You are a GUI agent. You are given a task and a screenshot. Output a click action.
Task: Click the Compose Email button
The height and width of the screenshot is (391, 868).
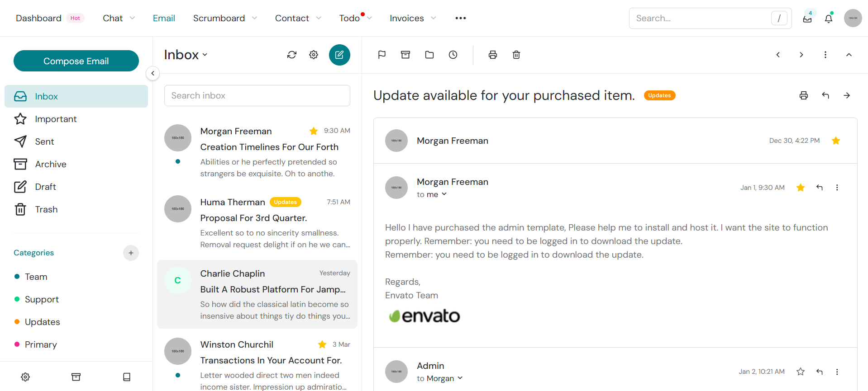click(76, 61)
